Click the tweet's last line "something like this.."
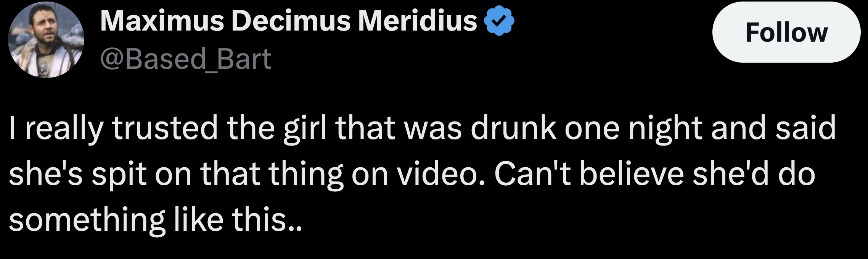This screenshot has width=868, height=259. pyautogui.click(x=155, y=220)
